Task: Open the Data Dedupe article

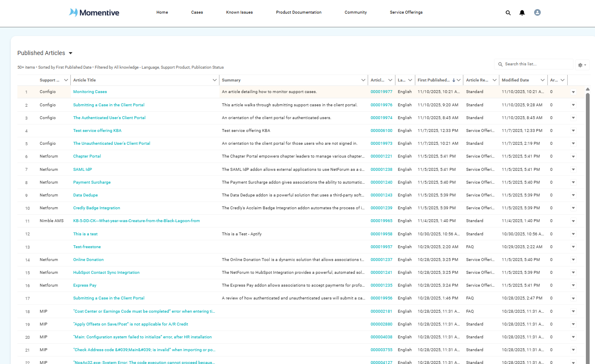Action: [x=86, y=195]
